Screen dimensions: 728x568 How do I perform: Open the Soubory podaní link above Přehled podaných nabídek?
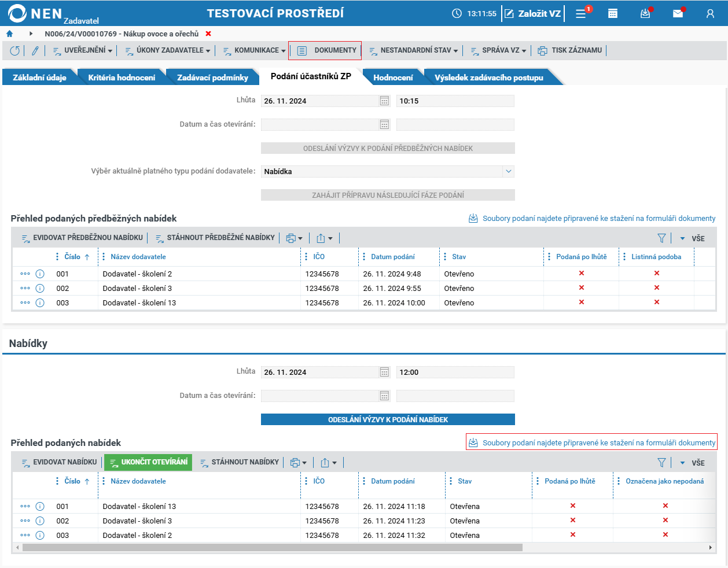click(592, 443)
